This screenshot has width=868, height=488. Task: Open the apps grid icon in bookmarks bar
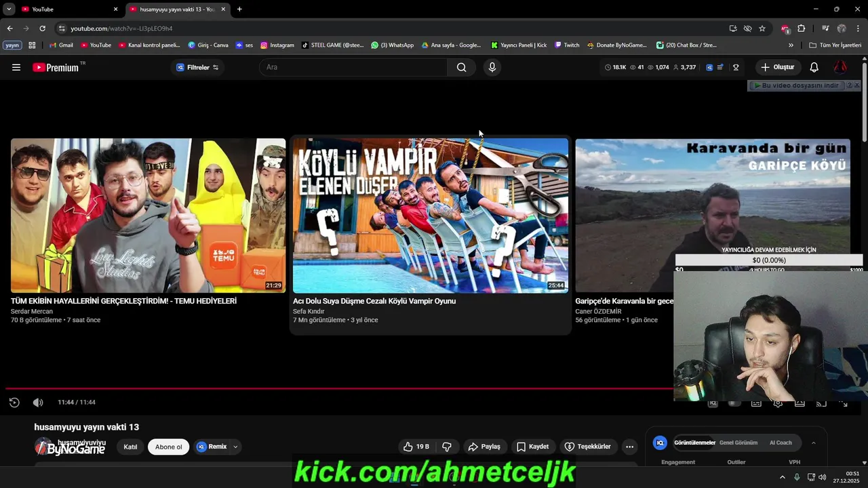point(32,45)
